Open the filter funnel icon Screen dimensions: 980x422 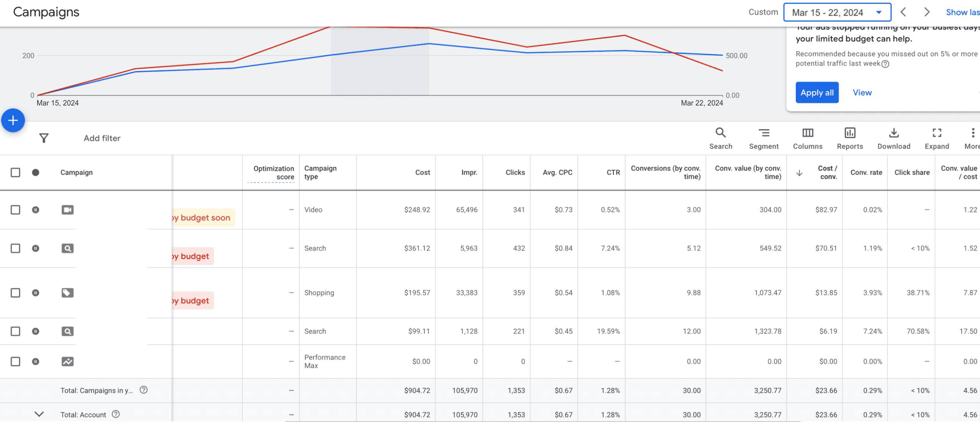pos(44,138)
